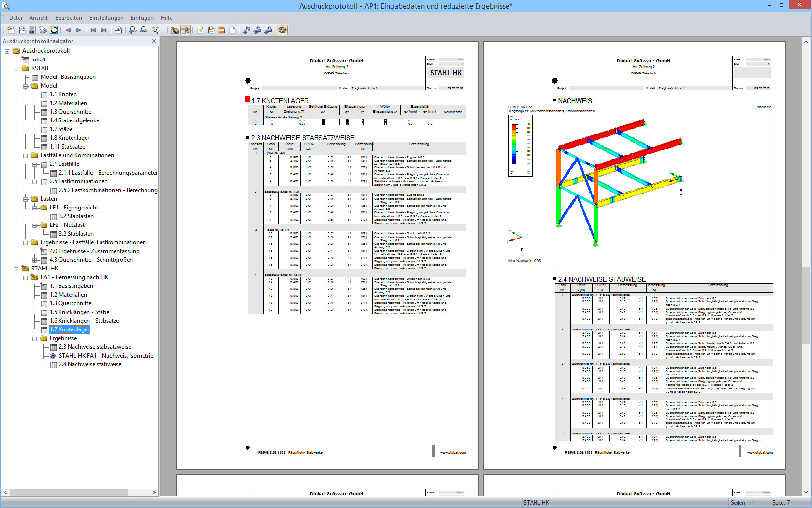
Task: Collapse the Lasten folder node
Action: pos(26,199)
